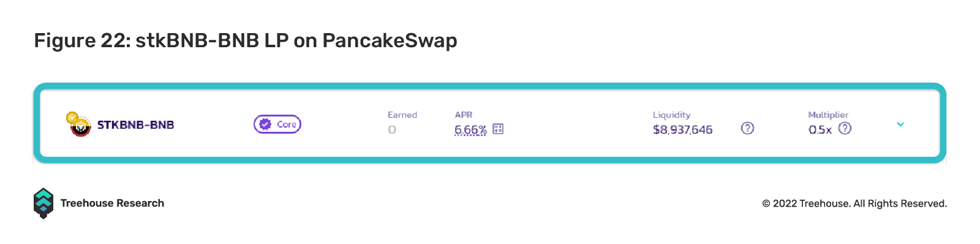Click the copyright 2022 Treehouse notice
Viewport: 980px width, 244px height.
tap(854, 204)
